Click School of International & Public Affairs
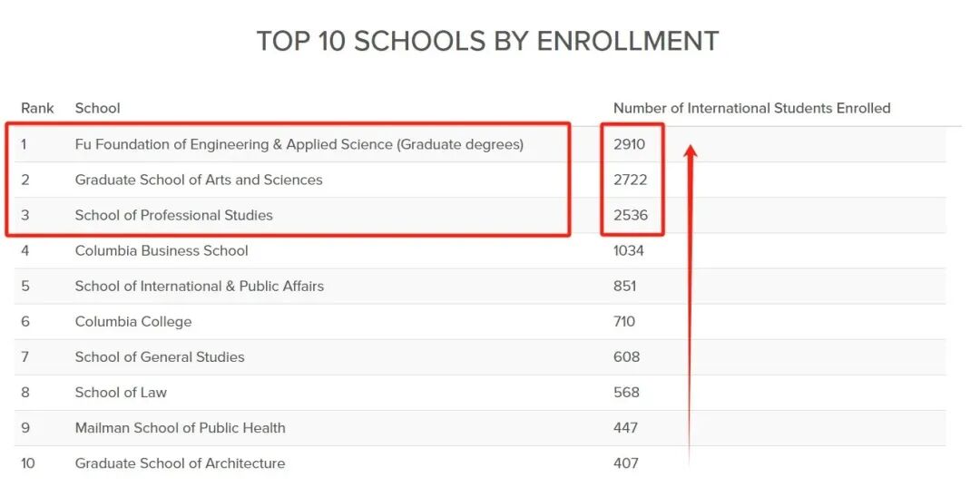Image resolution: width=980 pixels, height=497 pixels. click(x=200, y=287)
